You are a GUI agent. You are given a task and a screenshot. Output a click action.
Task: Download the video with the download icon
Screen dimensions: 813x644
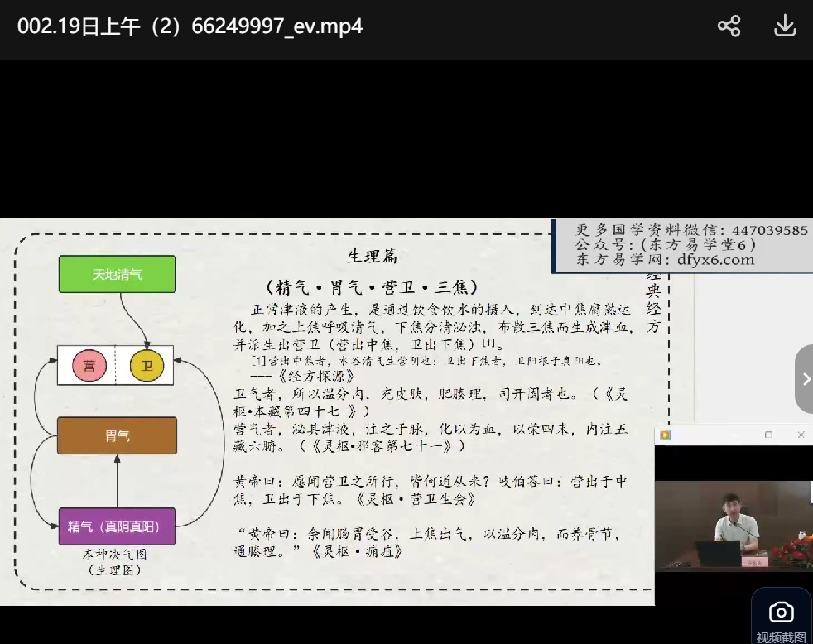784,26
